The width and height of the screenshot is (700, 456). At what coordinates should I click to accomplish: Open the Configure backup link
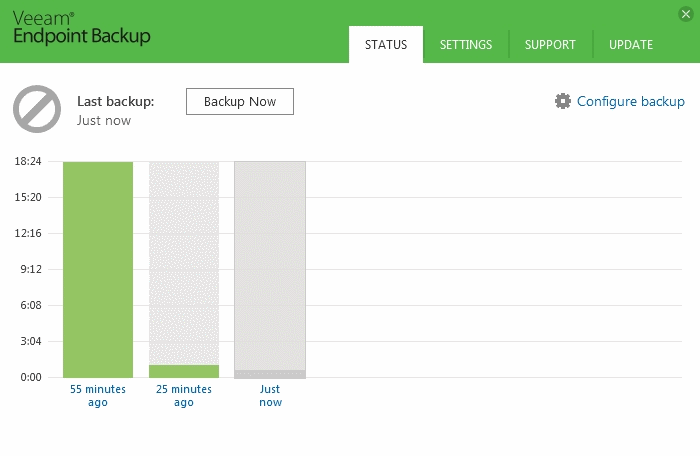click(630, 101)
